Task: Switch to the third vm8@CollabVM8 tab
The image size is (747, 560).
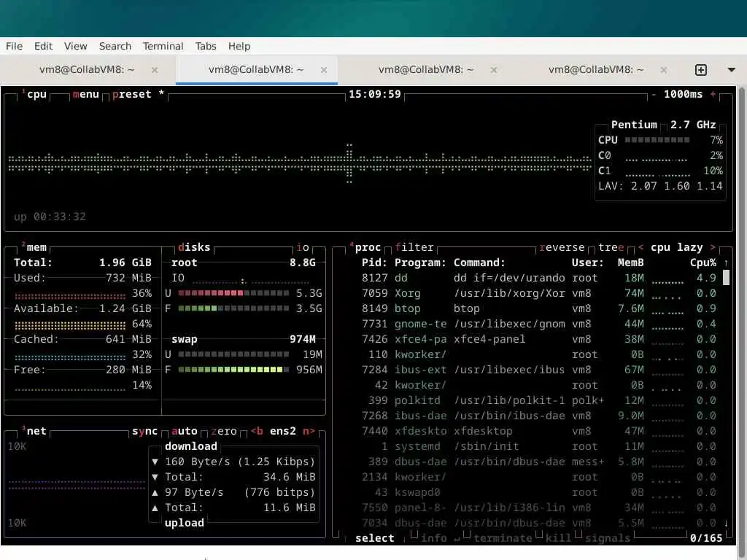Action: 426,70
